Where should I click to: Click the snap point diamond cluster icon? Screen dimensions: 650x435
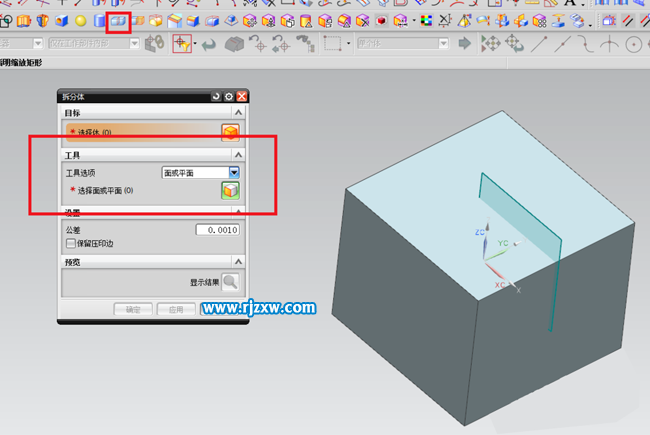point(490,44)
